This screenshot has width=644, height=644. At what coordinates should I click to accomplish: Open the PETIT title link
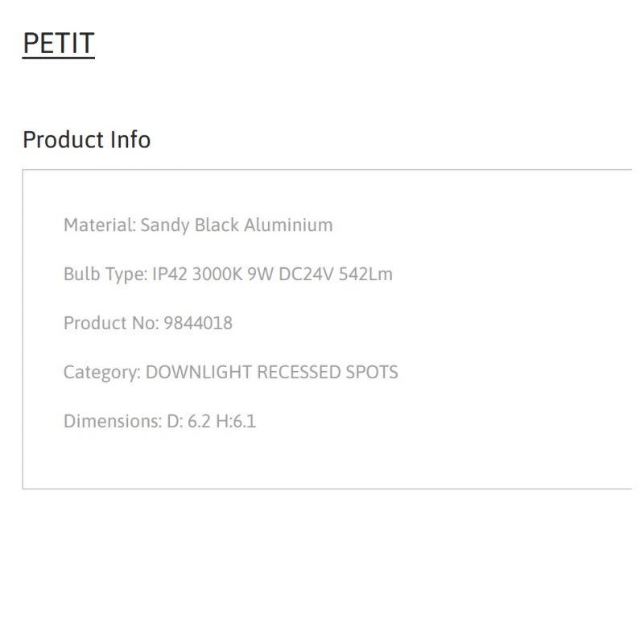(x=59, y=43)
